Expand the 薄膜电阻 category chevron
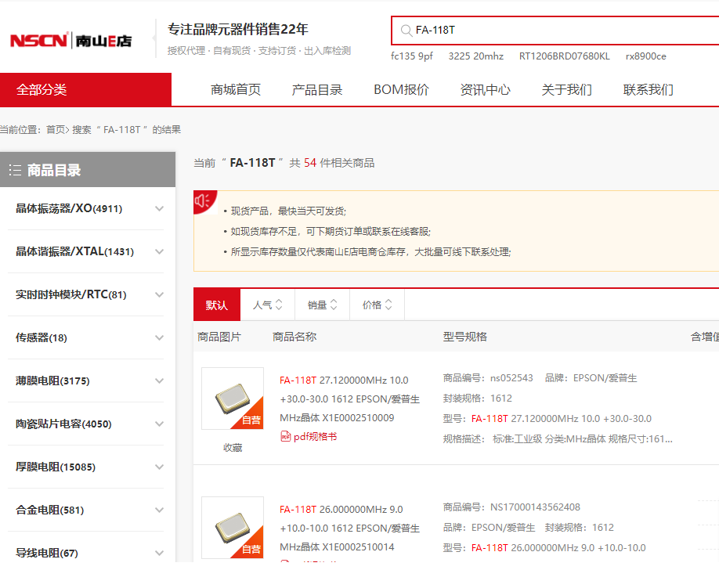This screenshot has height=588, width=719. pyautogui.click(x=160, y=381)
